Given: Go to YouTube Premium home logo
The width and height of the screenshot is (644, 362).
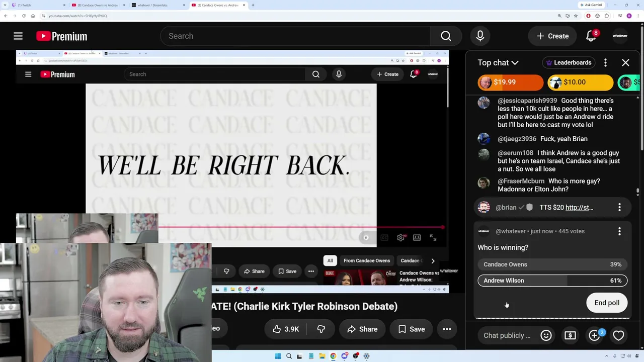Looking at the screenshot, I should 62,36.
